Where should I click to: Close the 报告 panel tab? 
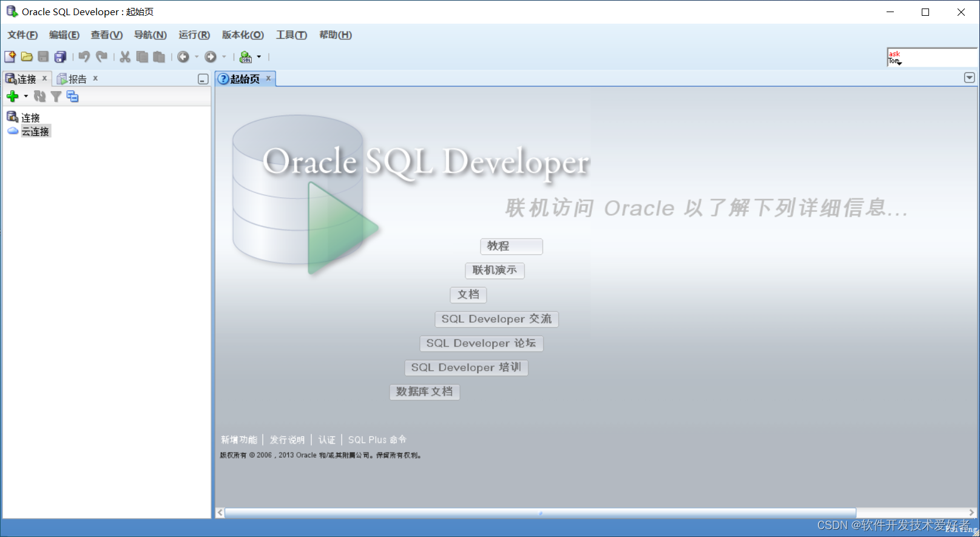(95, 78)
